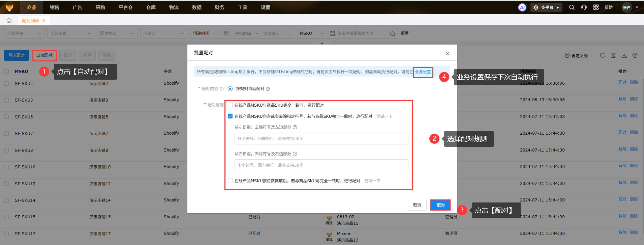Click the help icon beside 从左识别

point(295,127)
